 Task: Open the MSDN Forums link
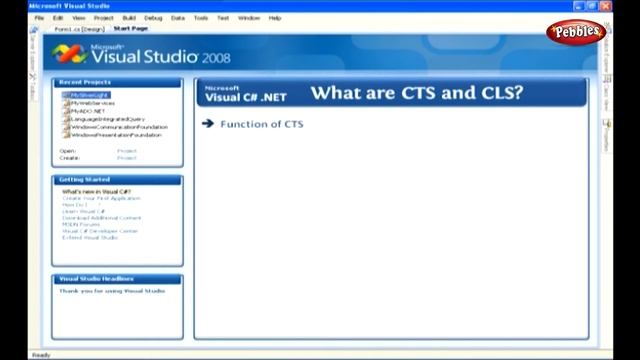click(81, 224)
